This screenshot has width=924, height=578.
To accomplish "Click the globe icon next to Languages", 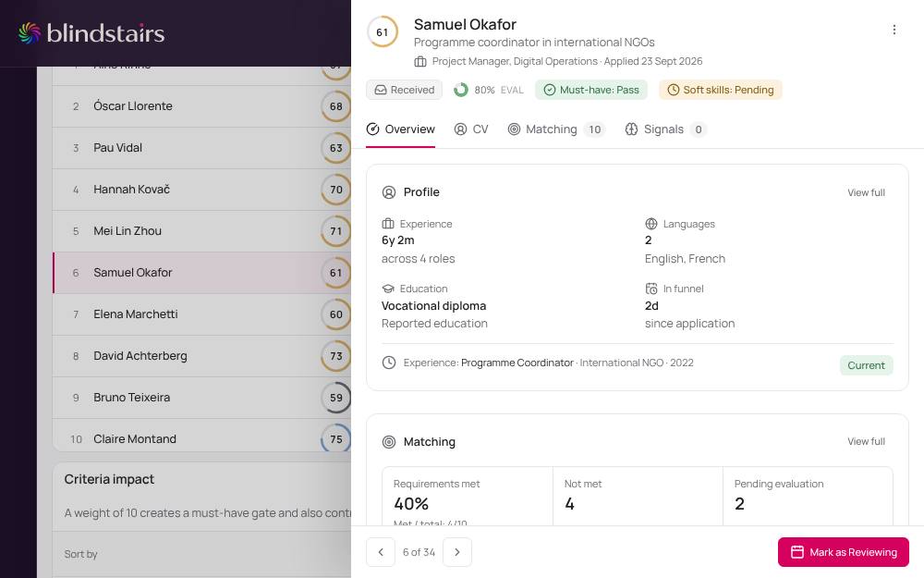I will [x=651, y=224].
